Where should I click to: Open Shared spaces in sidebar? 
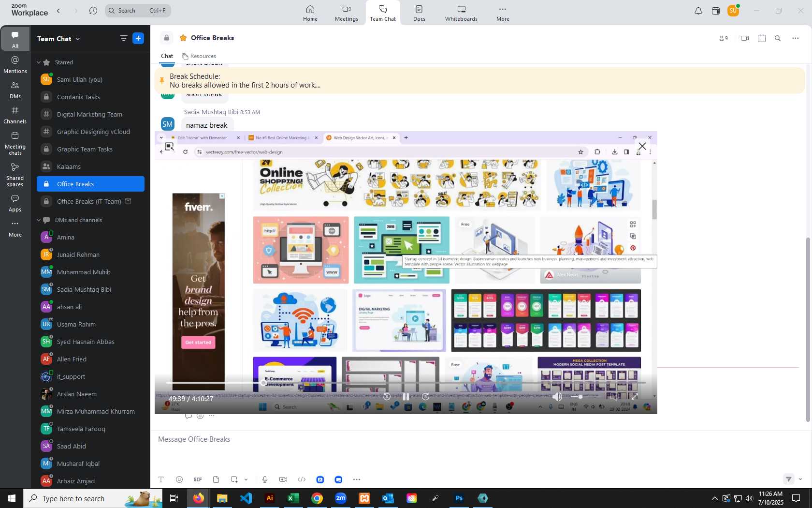click(15, 175)
